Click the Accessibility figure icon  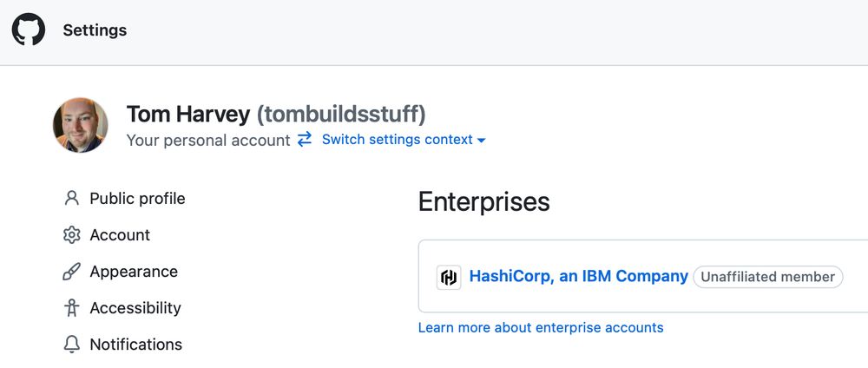point(71,308)
